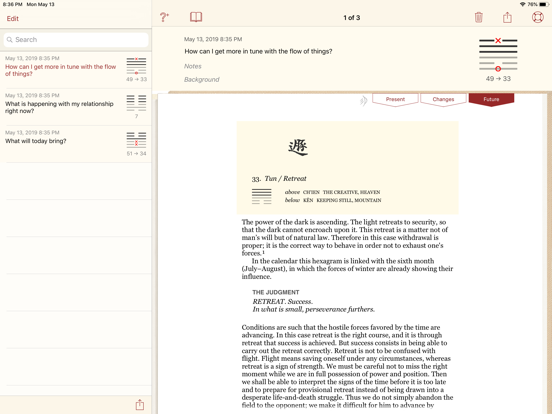
Task: Tap 'below KÊN KEEPING STILL, MOUNTAIN' line
Action: (x=333, y=200)
